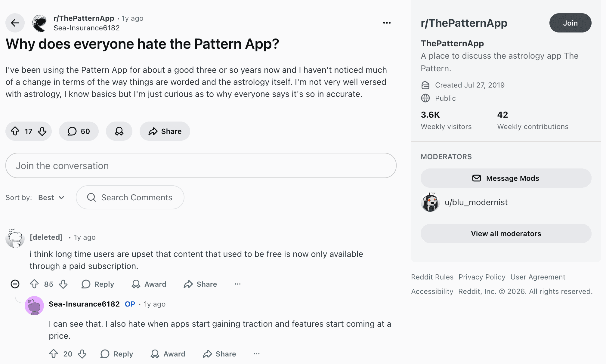The width and height of the screenshot is (606, 364).
Task: Open the comments via the speech bubble icon
Action: click(72, 131)
